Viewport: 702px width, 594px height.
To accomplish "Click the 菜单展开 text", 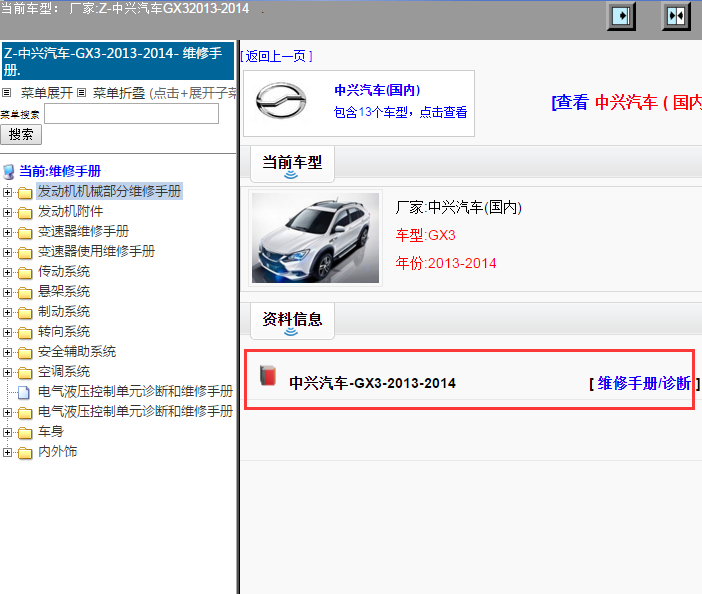I will pos(47,93).
